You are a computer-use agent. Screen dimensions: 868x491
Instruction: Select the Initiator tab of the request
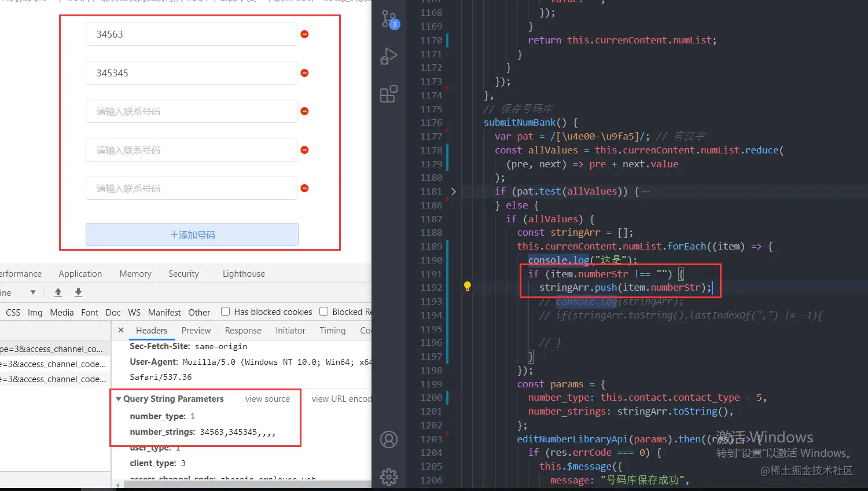[290, 331]
